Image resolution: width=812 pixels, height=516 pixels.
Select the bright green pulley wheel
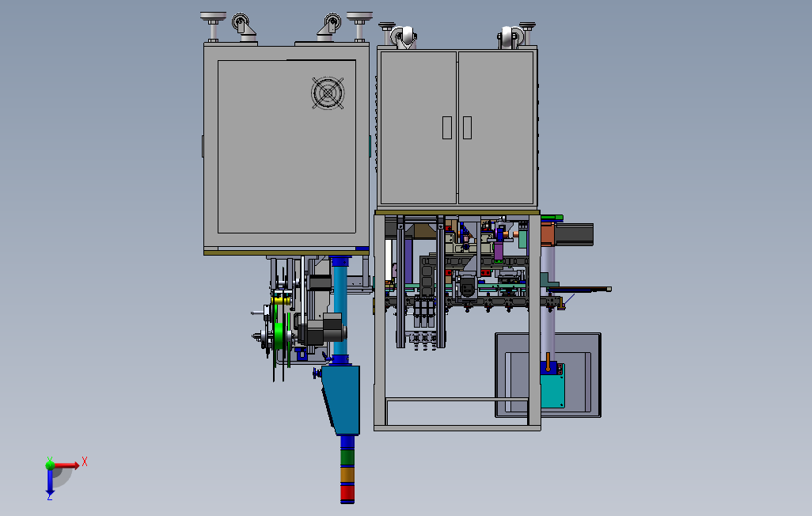(x=279, y=337)
